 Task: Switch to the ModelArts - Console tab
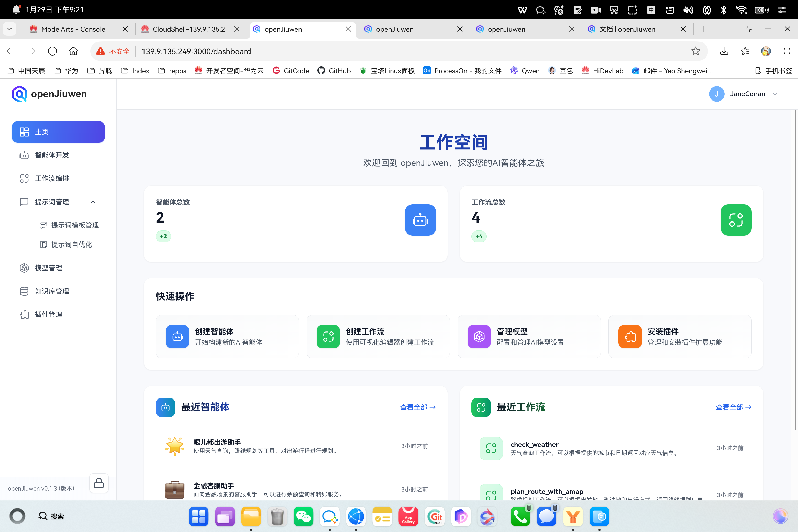(x=73, y=29)
